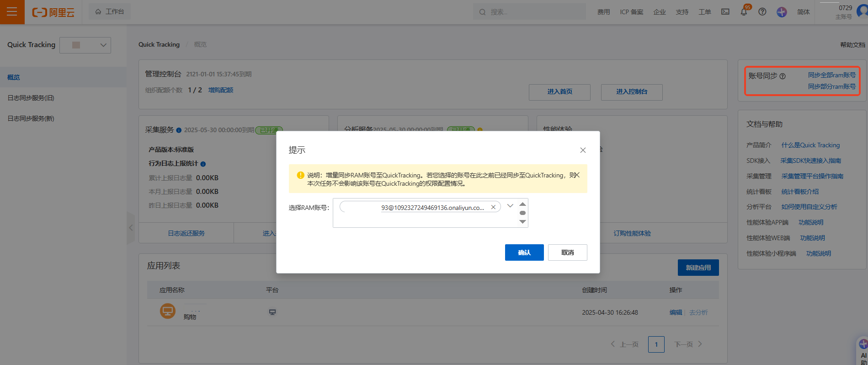Open 统计看板介绍 link

800,192
